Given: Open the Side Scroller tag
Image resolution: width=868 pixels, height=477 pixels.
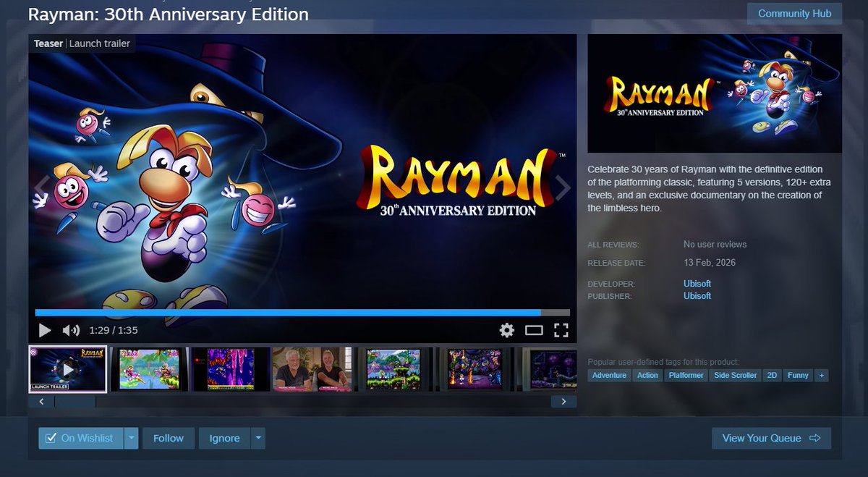Looking at the screenshot, I should [736, 375].
